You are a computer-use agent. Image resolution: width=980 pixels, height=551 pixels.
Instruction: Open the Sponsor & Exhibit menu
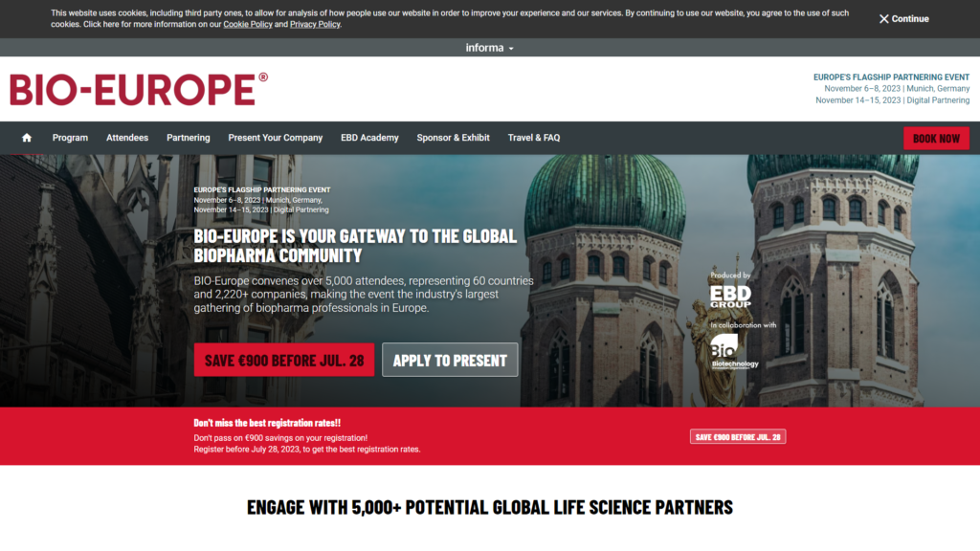[453, 138]
